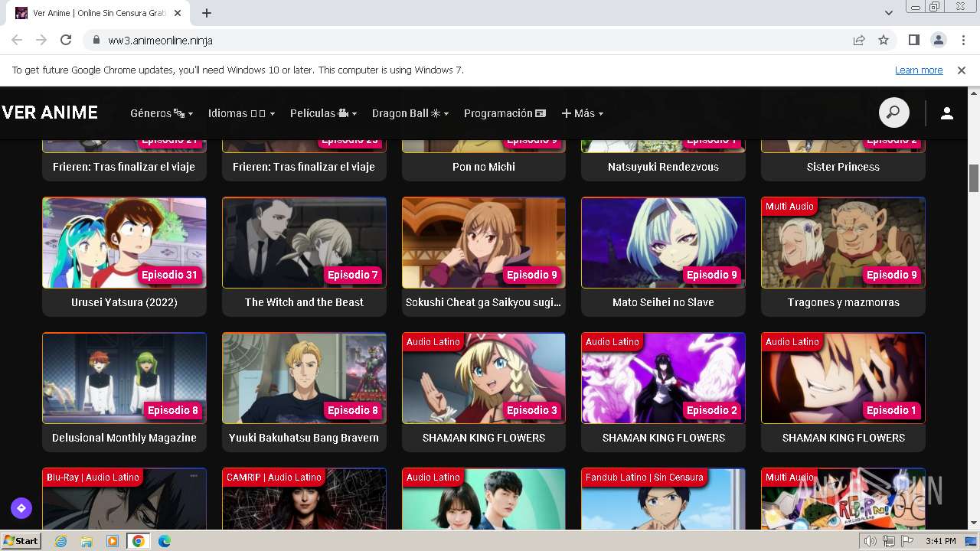This screenshot has width=980, height=551.
Task: Click the page vertical scrollbar thumb
Action: click(x=974, y=178)
